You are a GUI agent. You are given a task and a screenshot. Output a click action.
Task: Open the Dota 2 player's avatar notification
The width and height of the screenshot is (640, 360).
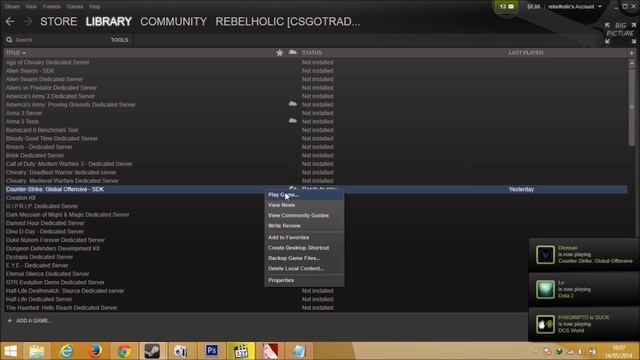[545, 289]
